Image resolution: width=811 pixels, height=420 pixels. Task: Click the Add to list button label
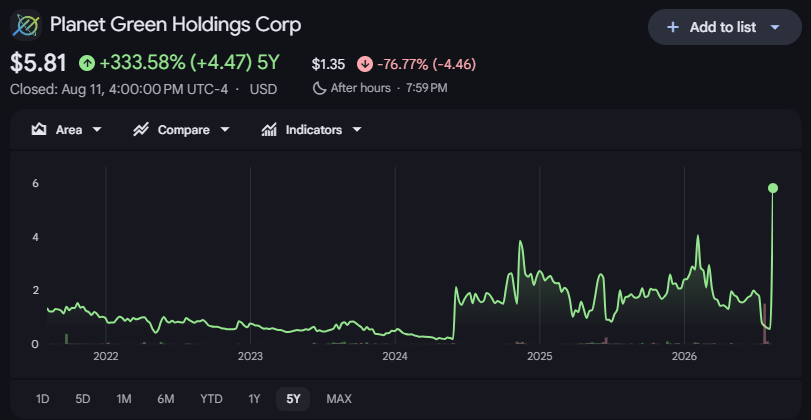pos(723,27)
